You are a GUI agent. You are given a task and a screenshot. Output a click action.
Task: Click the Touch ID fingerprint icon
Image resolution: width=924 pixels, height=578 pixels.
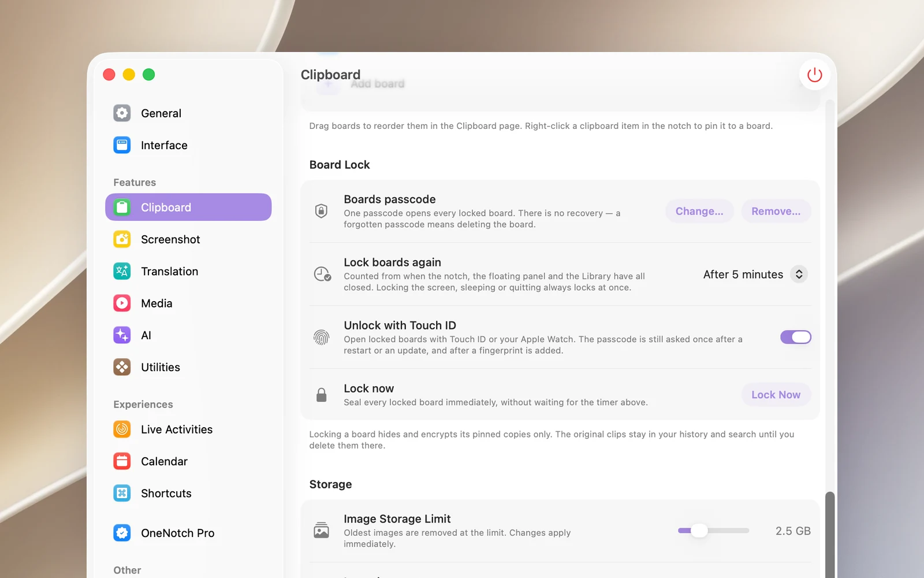point(321,337)
